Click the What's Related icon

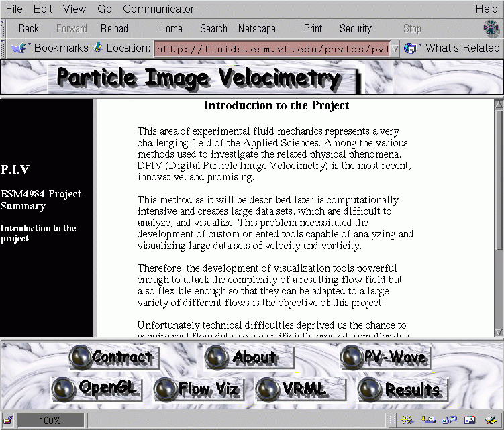413,48
